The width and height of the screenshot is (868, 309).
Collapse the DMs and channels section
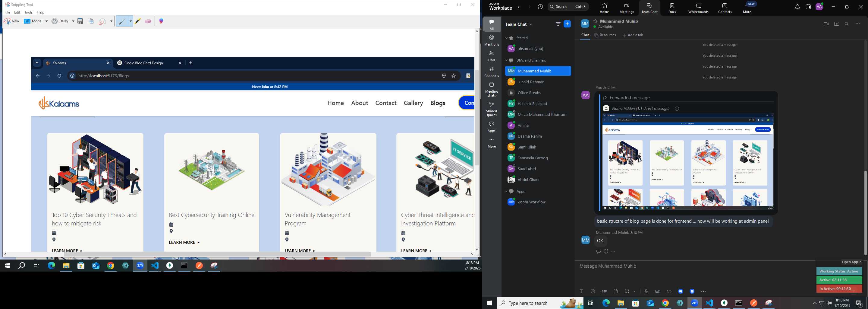[506, 60]
